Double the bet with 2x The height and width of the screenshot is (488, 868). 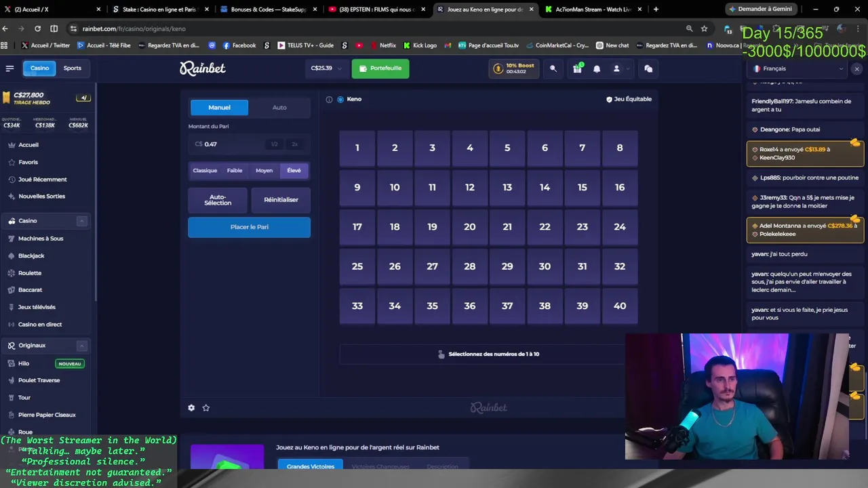[x=294, y=144]
